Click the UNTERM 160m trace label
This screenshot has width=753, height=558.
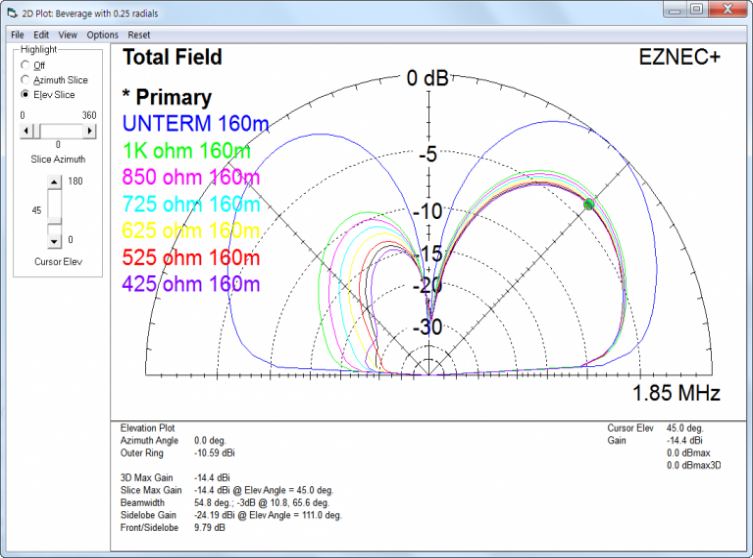(195, 124)
